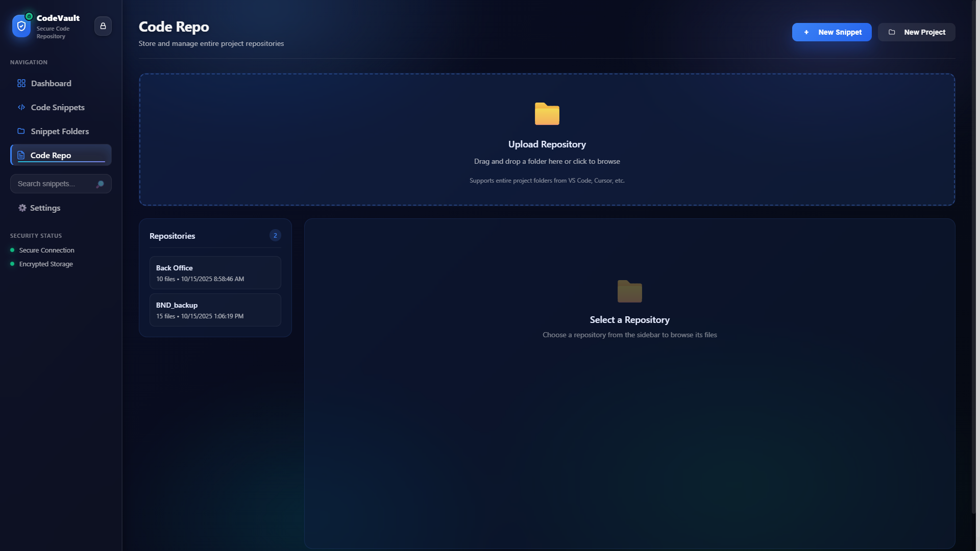Click the Secure Connection status indicator
Image resolution: width=980 pixels, height=551 pixels.
click(x=12, y=250)
